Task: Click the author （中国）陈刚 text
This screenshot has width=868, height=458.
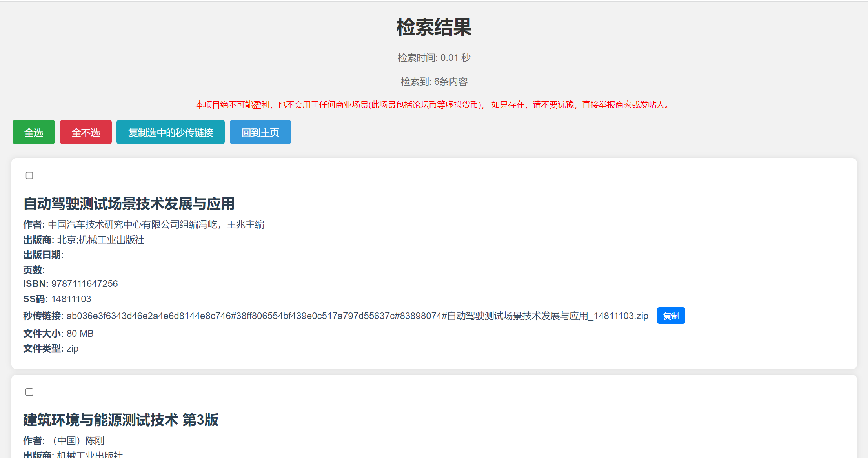Action: click(77, 441)
